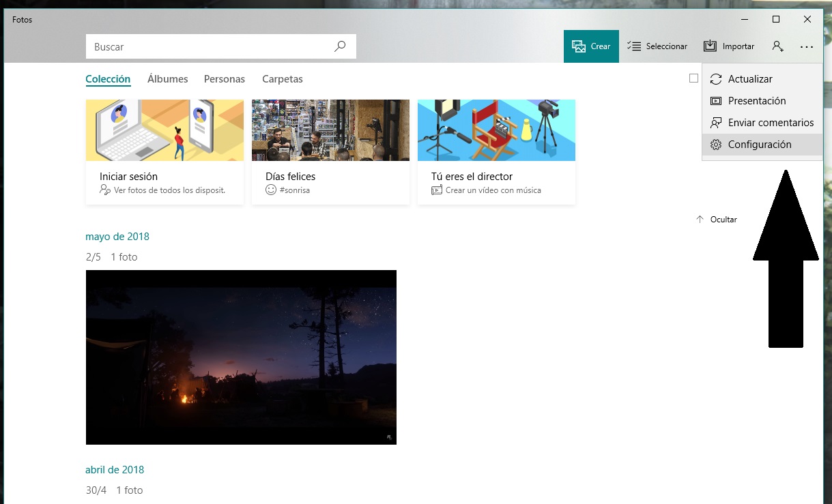Image resolution: width=832 pixels, height=504 pixels.
Task: Click the add account person icon
Action: tap(777, 46)
